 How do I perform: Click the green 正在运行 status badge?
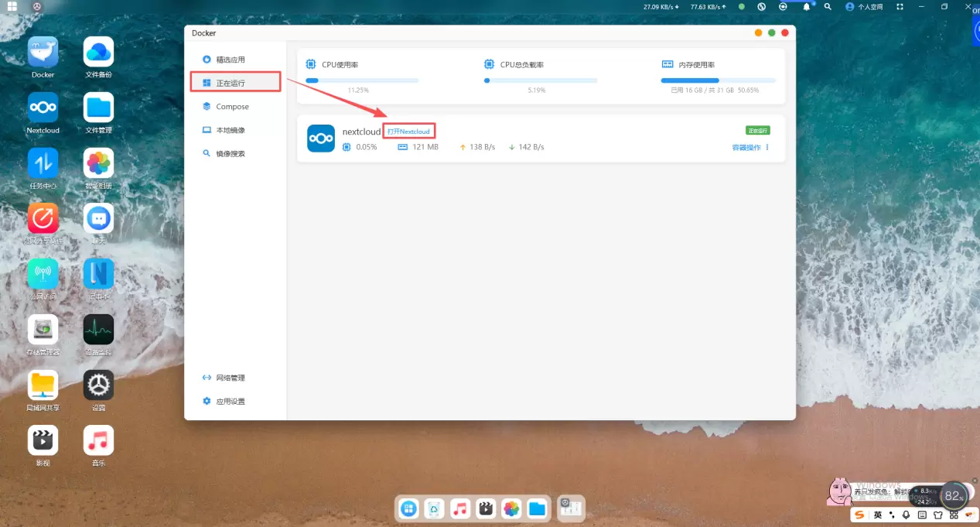pos(757,130)
